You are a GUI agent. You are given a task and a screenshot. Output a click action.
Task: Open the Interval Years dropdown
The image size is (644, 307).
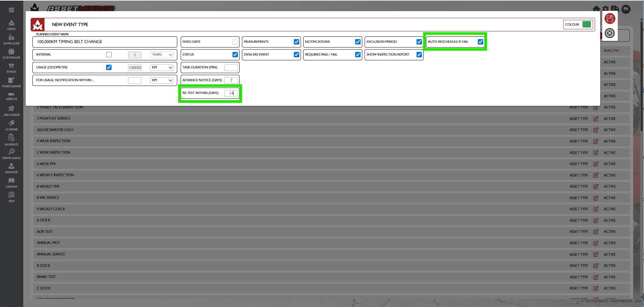[162, 55]
